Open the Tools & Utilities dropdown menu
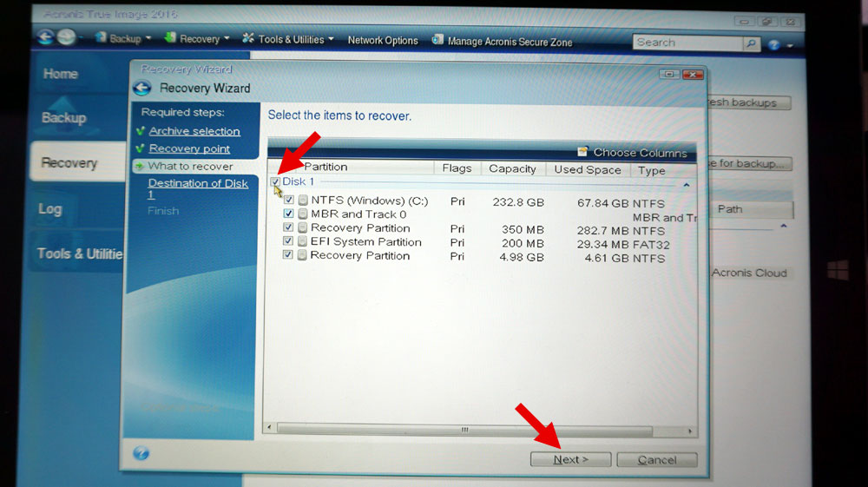Viewport: 868px width, 487px height. coord(288,39)
